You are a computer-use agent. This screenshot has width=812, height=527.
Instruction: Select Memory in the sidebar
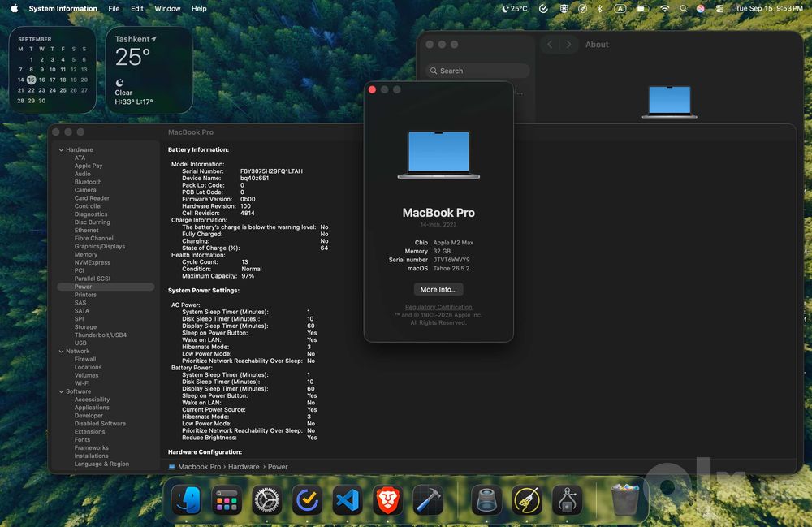point(85,254)
